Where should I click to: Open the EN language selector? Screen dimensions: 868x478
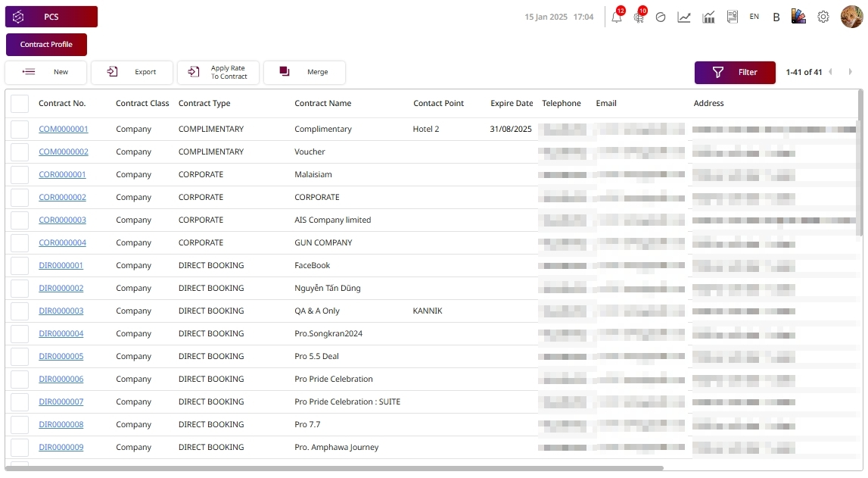(754, 17)
